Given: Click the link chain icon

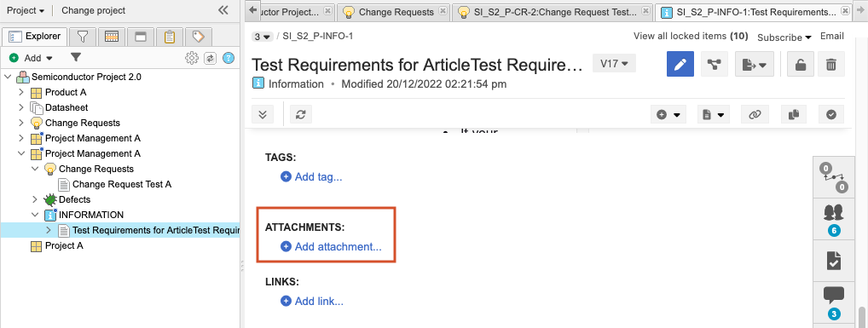Looking at the screenshot, I should 755,114.
